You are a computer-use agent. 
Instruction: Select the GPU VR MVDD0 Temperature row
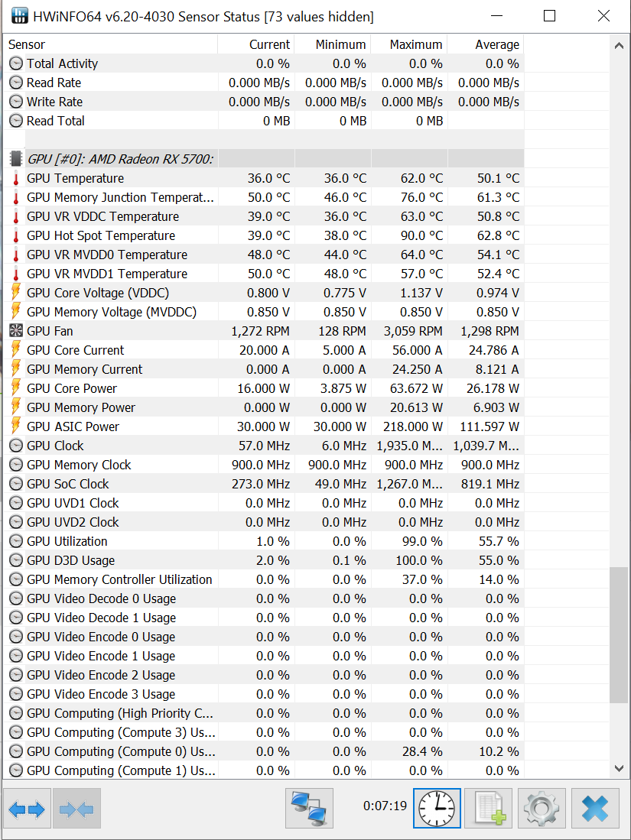[264, 255]
